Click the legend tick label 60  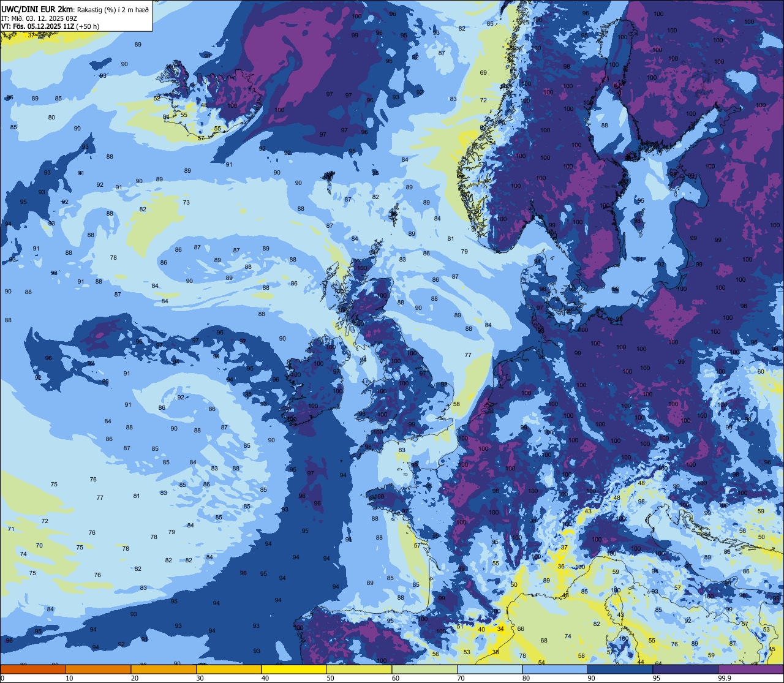click(x=396, y=678)
